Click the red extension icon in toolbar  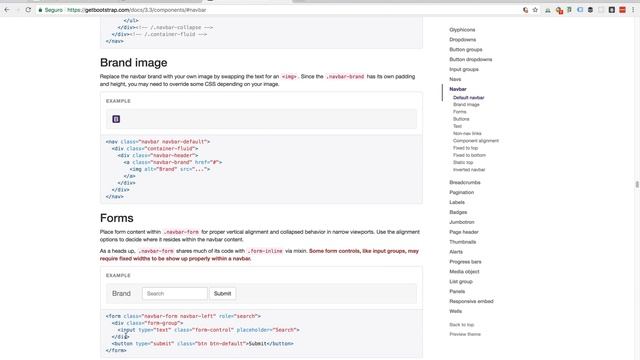(x=622, y=10)
